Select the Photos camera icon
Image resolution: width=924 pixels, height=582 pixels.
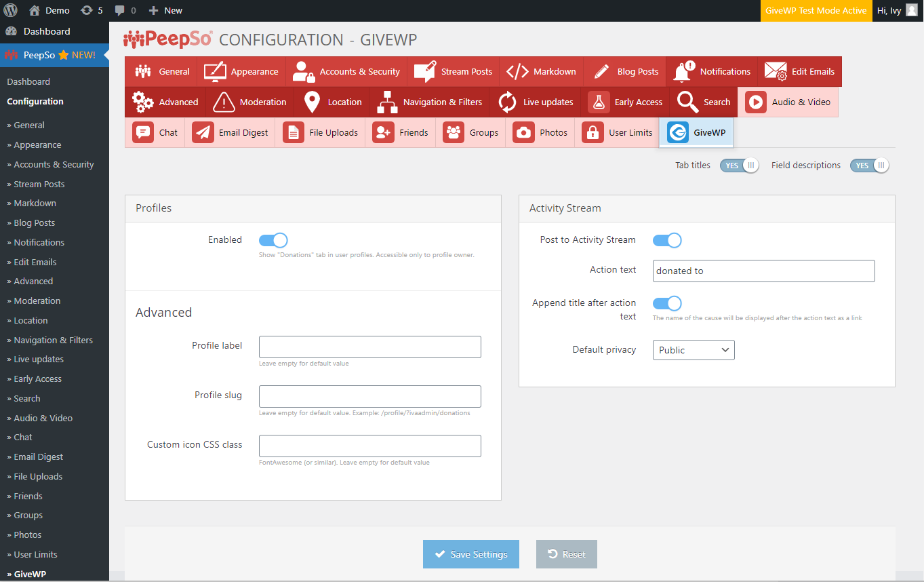pyautogui.click(x=523, y=132)
